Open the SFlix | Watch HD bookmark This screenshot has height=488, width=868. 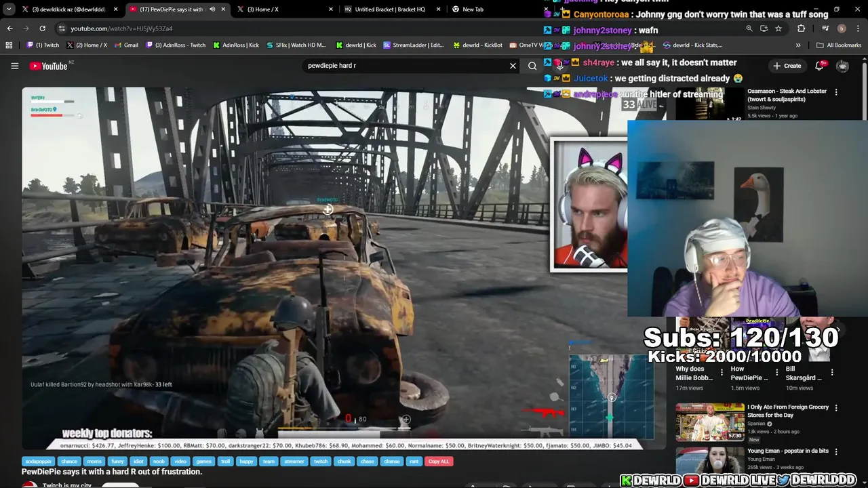296,45
